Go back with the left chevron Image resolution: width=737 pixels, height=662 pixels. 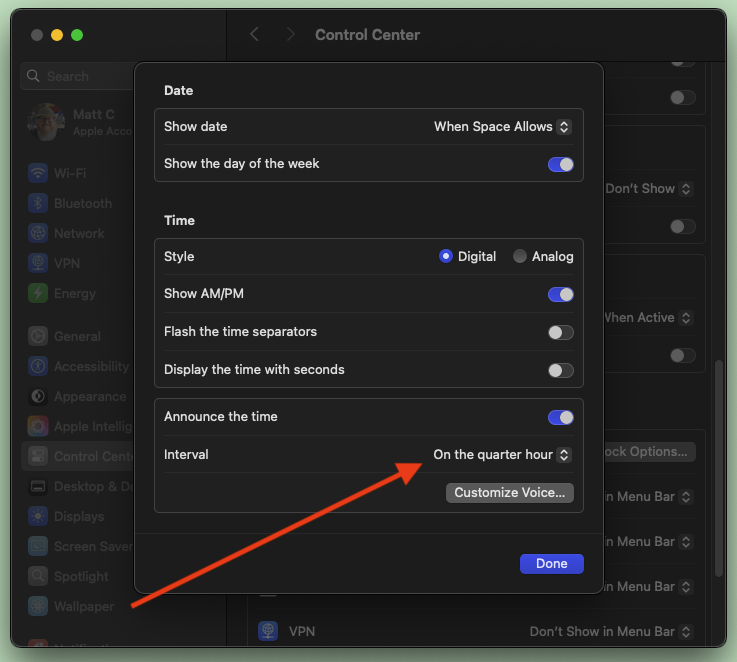coord(254,34)
